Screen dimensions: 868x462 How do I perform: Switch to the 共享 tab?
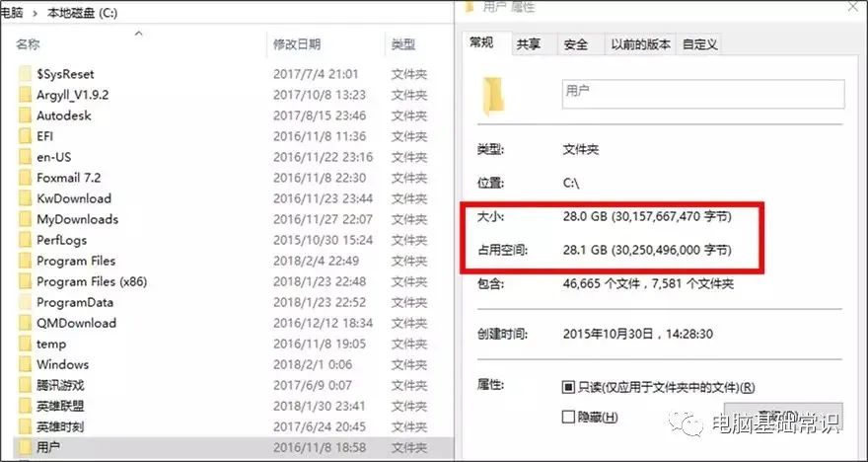(x=528, y=44)
